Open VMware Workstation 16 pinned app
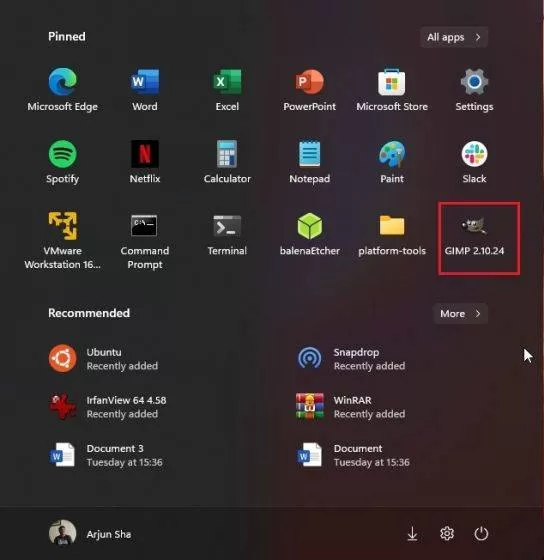 point(63,240)
